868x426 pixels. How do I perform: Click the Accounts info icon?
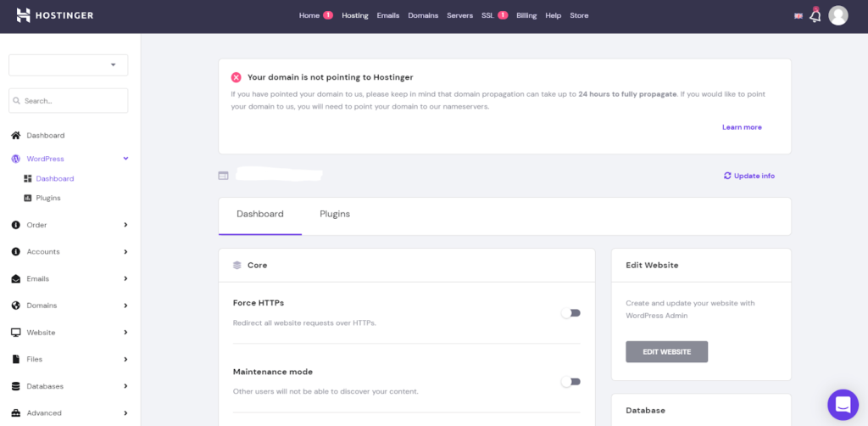tap(16, 251)
